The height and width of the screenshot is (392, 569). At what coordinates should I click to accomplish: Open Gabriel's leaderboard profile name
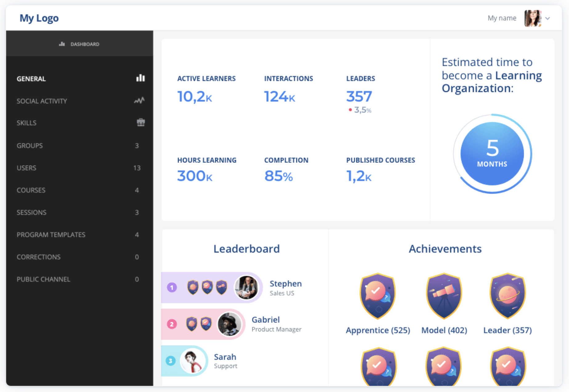point(265,320)
